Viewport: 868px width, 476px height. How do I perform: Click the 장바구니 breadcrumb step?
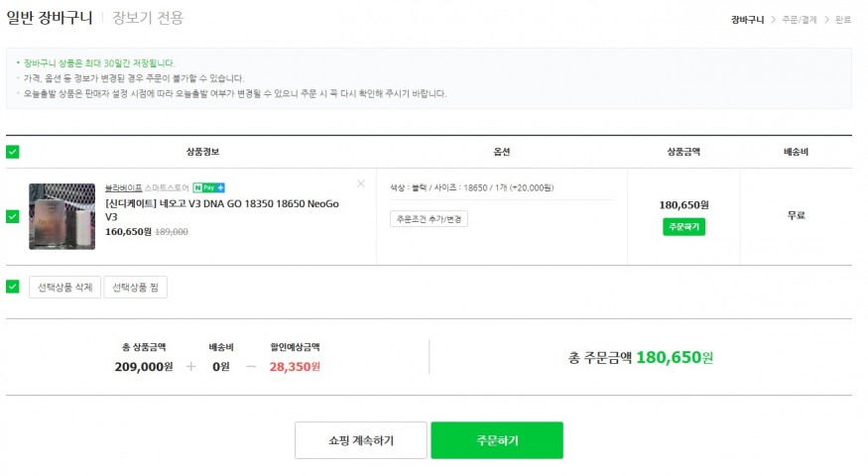coord(747,19)
